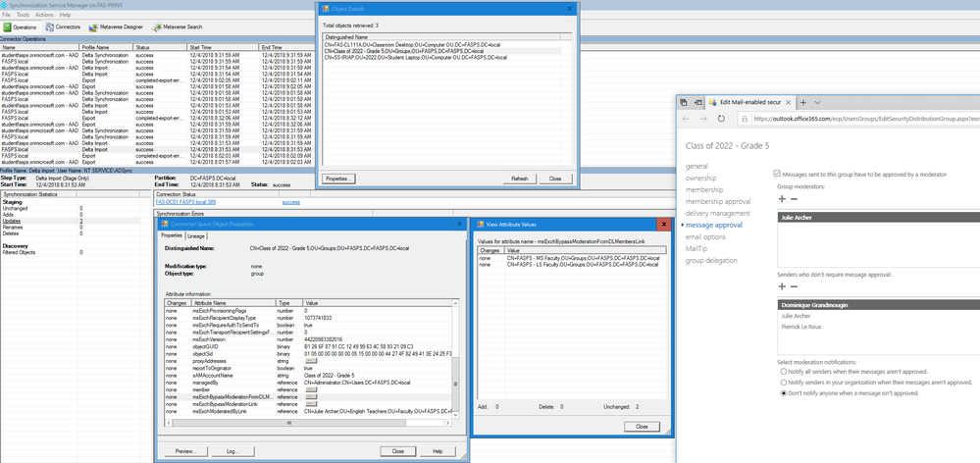Select CN=FAS-CL111A row in Object Details
The image size is (980, 463).
pos(441,45)
